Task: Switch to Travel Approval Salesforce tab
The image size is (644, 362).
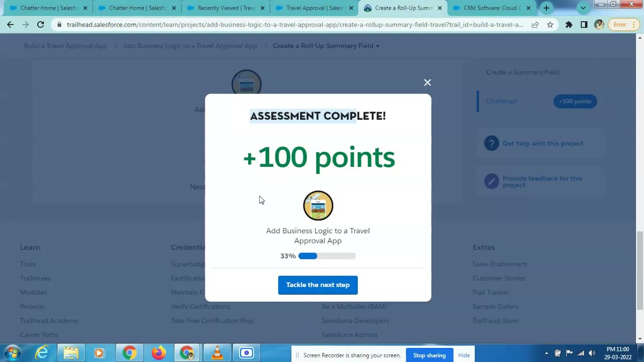Action: [314, 8]
